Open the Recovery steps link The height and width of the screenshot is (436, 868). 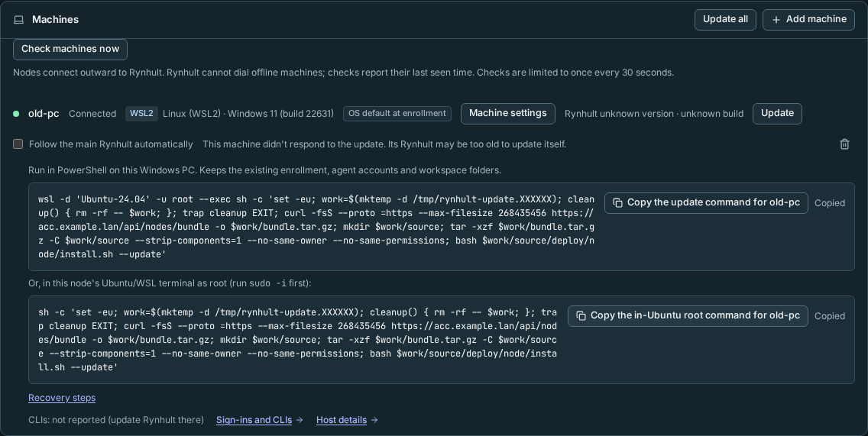pyautogui.click(x=62, y=398)
